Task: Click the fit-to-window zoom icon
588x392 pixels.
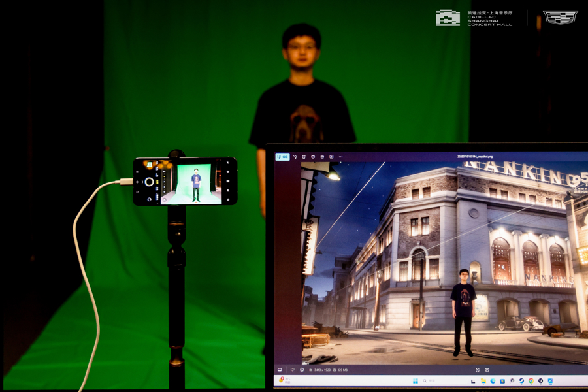Action: pyautogui.click(x=478, y=370)
